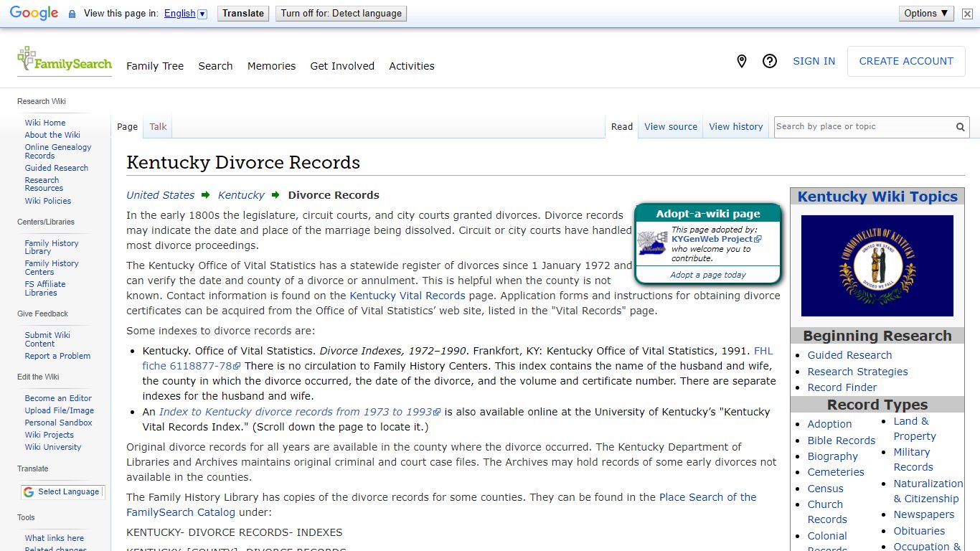The image size is (980, 551).
Task: Click the lock icon in the translate bar
Action: click(72, 14)
